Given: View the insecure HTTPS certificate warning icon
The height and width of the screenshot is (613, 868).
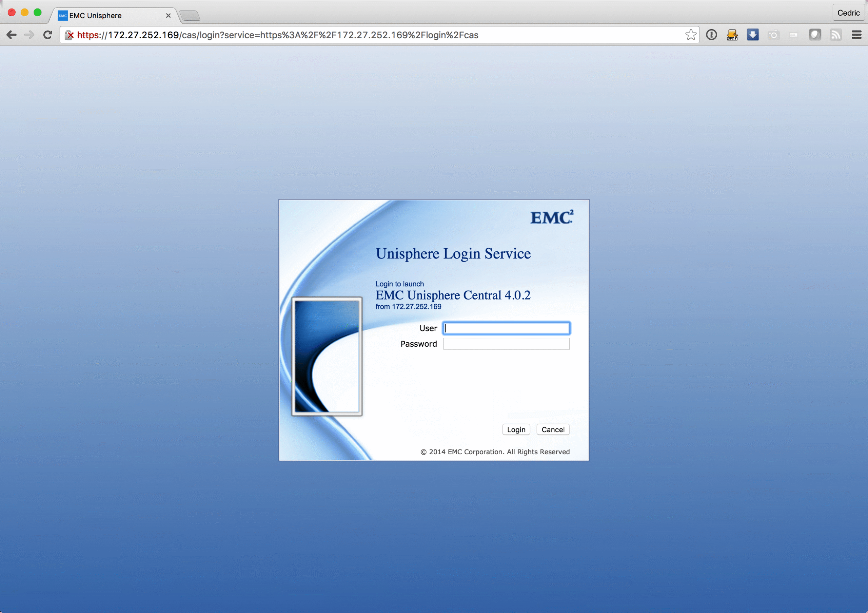Looking at the screenshot, I should click(x=69, y=35).
